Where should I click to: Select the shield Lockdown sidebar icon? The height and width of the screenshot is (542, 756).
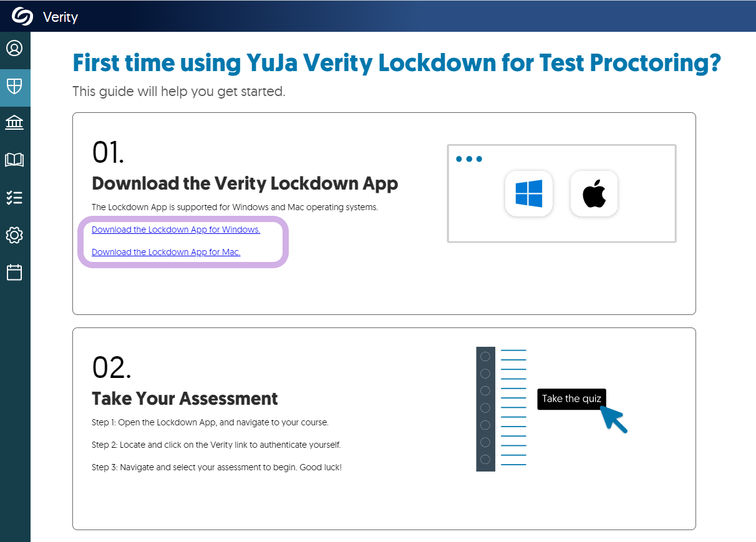point(14,85)
